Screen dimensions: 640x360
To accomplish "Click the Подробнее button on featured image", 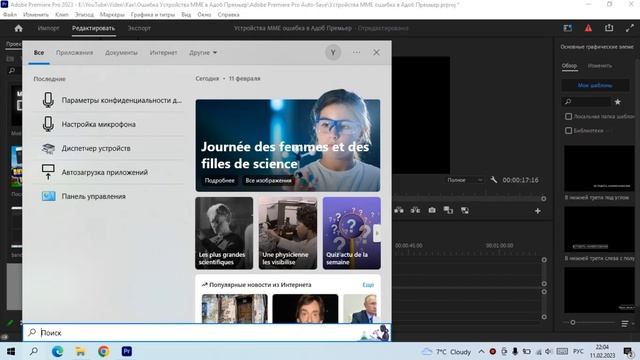I will click(220, 180).
